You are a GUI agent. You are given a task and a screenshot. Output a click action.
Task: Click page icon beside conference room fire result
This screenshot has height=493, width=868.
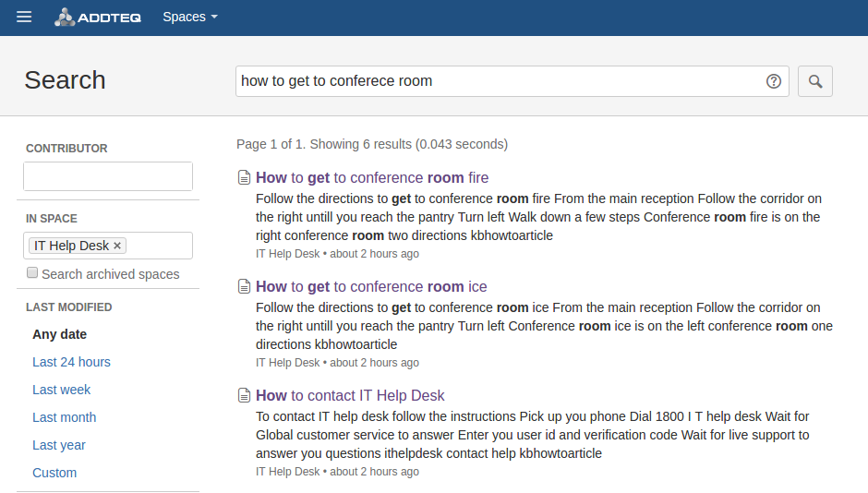point(244,178)
